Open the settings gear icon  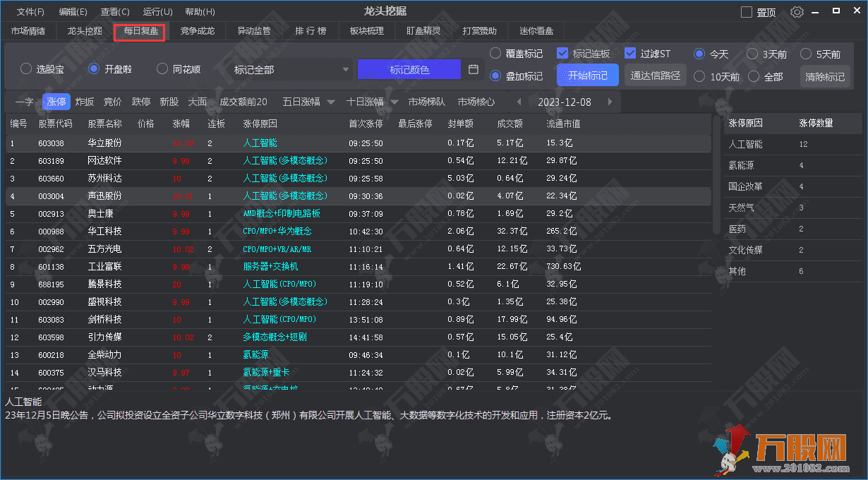(x=797, y=12)
